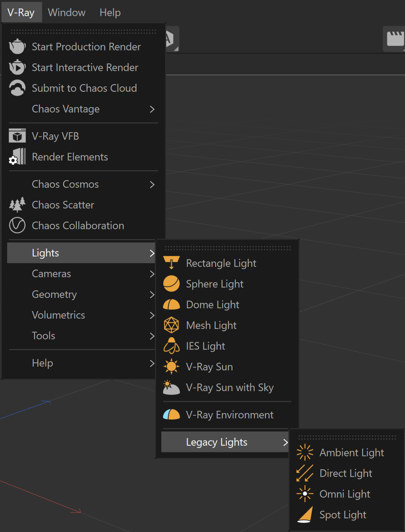Click the clapperboard icon in toolbar

[x=396, y=39]
